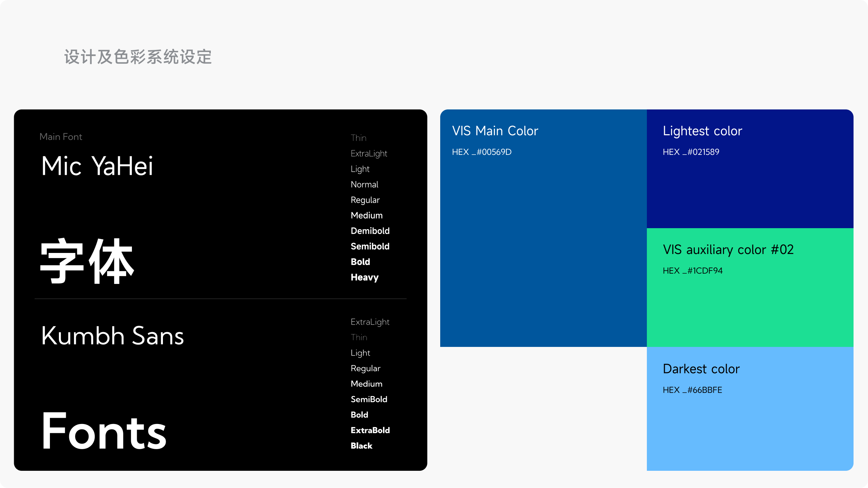
Task: Select the Heavy weight label
Action: click(364, 277)
